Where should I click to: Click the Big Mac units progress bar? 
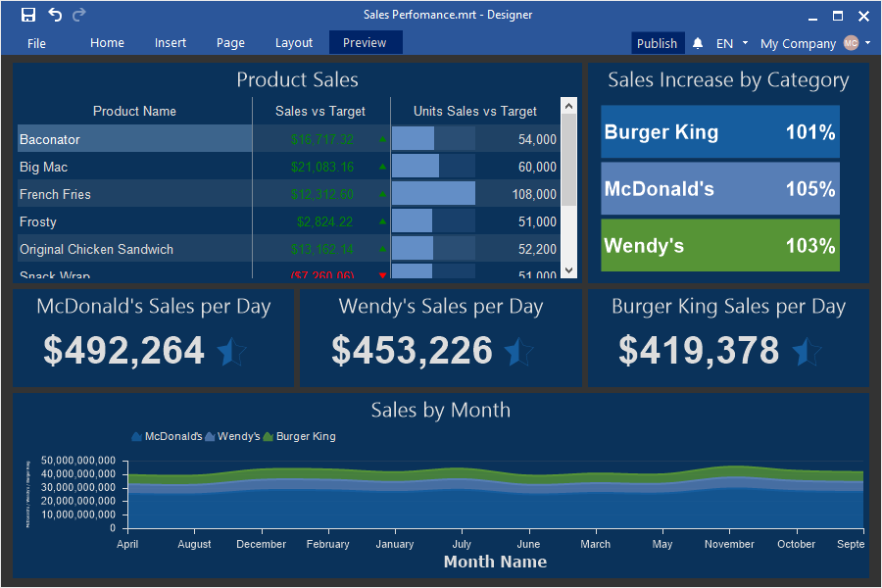(x=433, y=167)
